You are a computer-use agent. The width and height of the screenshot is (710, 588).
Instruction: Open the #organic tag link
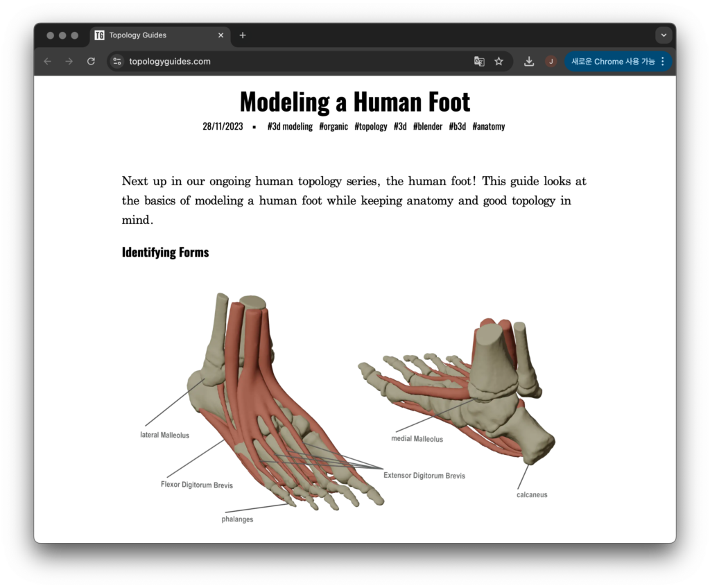(334, 126)
